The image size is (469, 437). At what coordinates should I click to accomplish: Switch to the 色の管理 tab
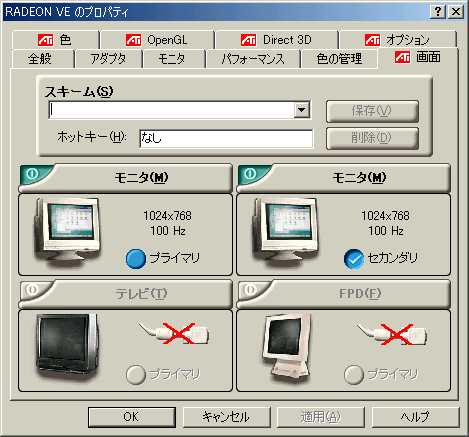coord(339,59)
